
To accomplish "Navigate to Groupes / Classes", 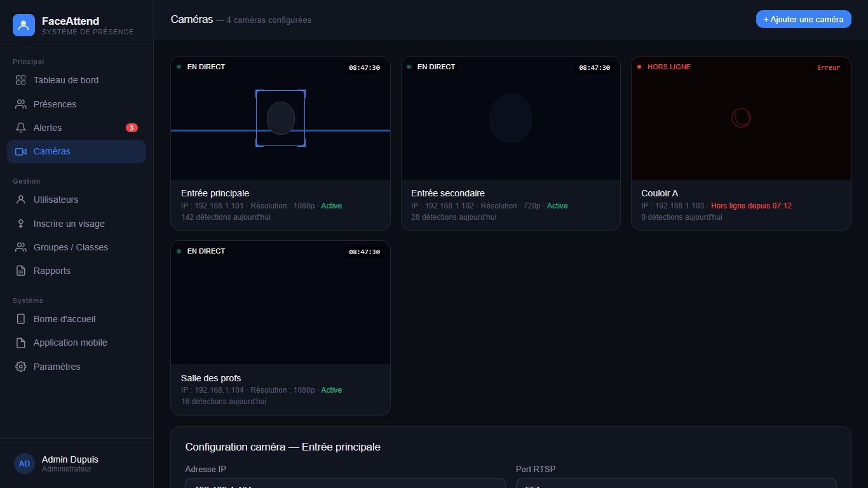I will (76, 247).
